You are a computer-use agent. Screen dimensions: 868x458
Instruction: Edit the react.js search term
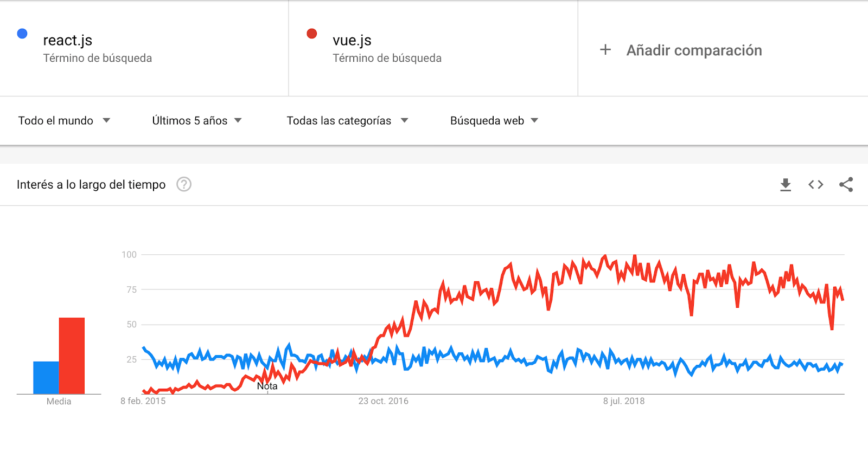tap(68, 41)
